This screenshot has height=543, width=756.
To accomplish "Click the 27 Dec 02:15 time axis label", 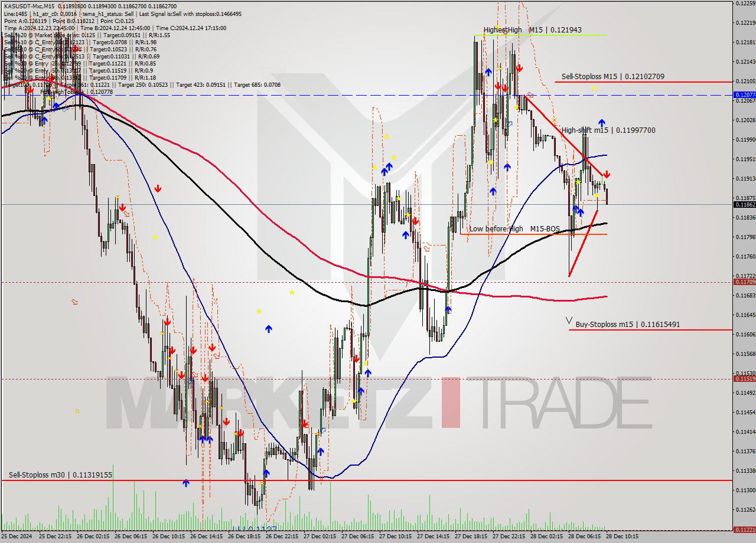I will tap(321, 537).
